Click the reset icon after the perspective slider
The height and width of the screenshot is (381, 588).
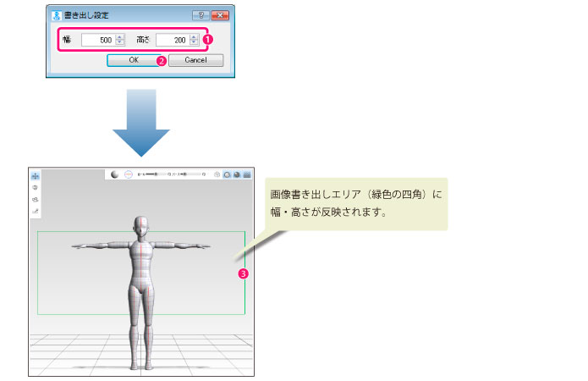(x=204, y=174)
